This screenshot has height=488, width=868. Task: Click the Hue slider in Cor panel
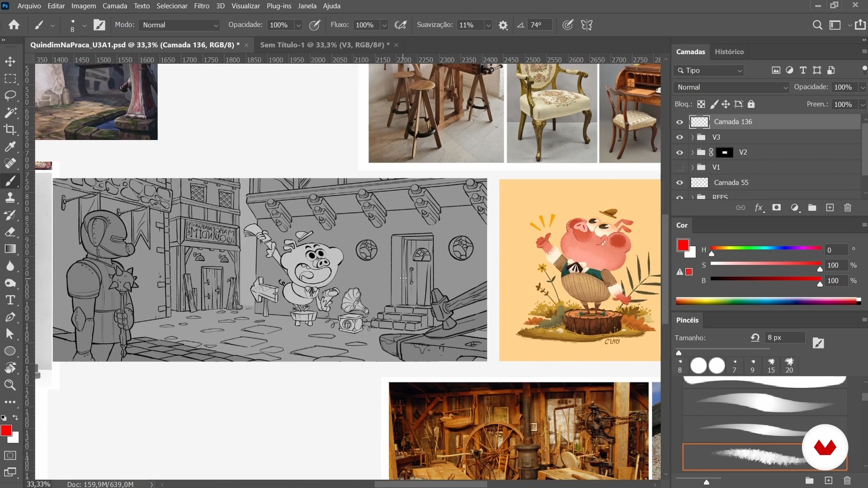[x=766, y=248]
